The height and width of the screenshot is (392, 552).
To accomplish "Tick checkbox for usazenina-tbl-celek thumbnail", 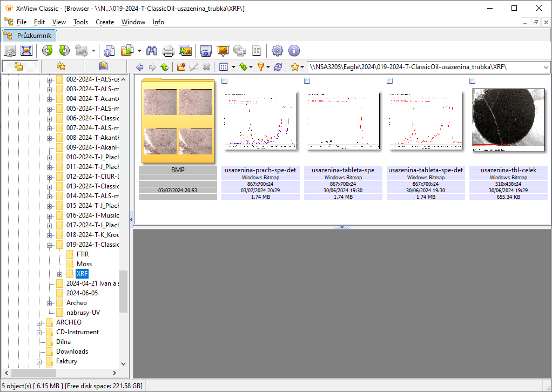I will click(473, 80).
